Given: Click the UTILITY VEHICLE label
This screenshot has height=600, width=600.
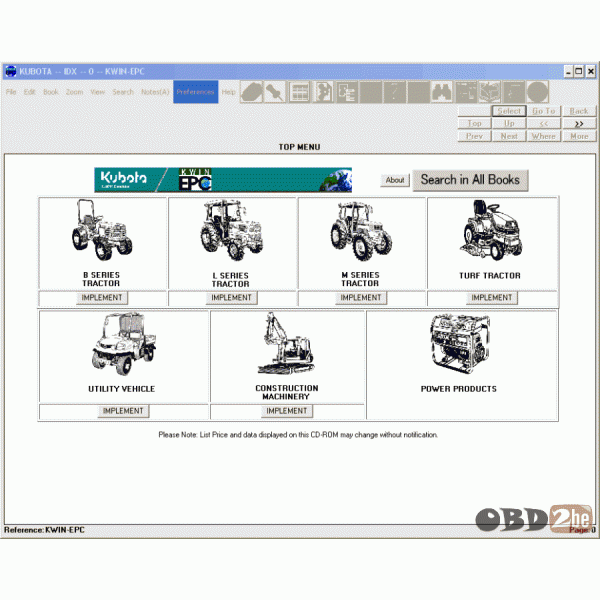Looking at the screenshot, I should pyautogui.click(x=122, y=389).
